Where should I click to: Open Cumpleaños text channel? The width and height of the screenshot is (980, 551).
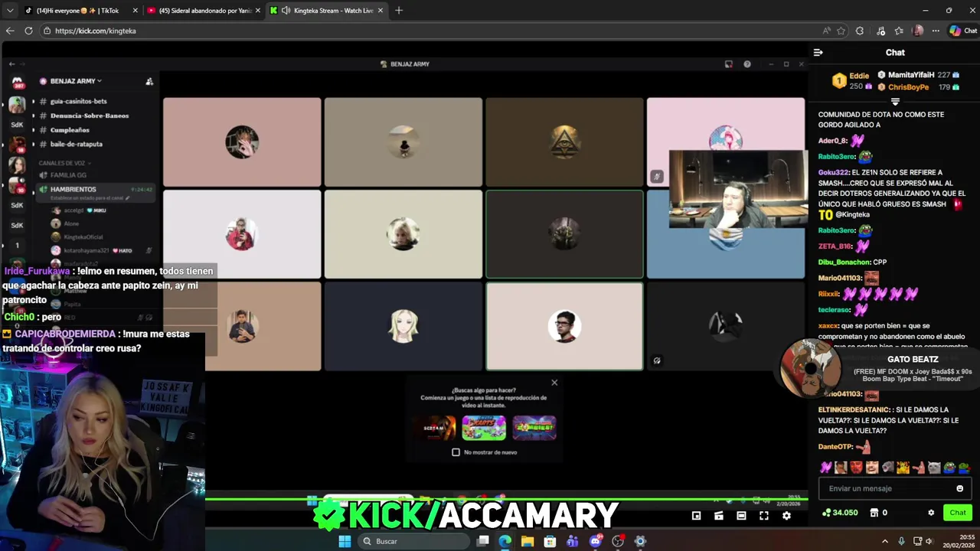coord(70,130)
